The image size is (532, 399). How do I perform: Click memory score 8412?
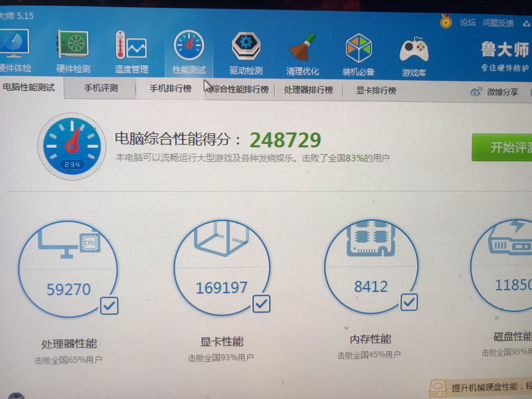point(371,286)
